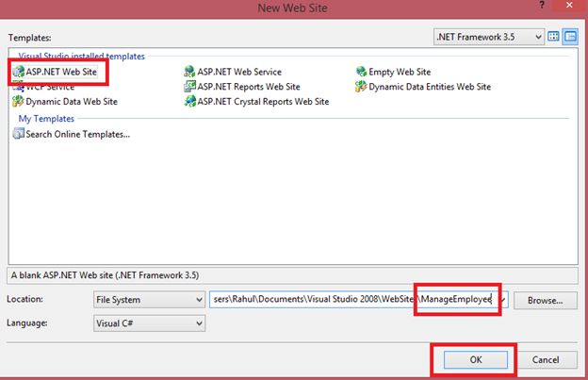Click OK to create the web site
Image resolution: width=588 pixels, height=380 pixels.
click(x=476, y=360)
